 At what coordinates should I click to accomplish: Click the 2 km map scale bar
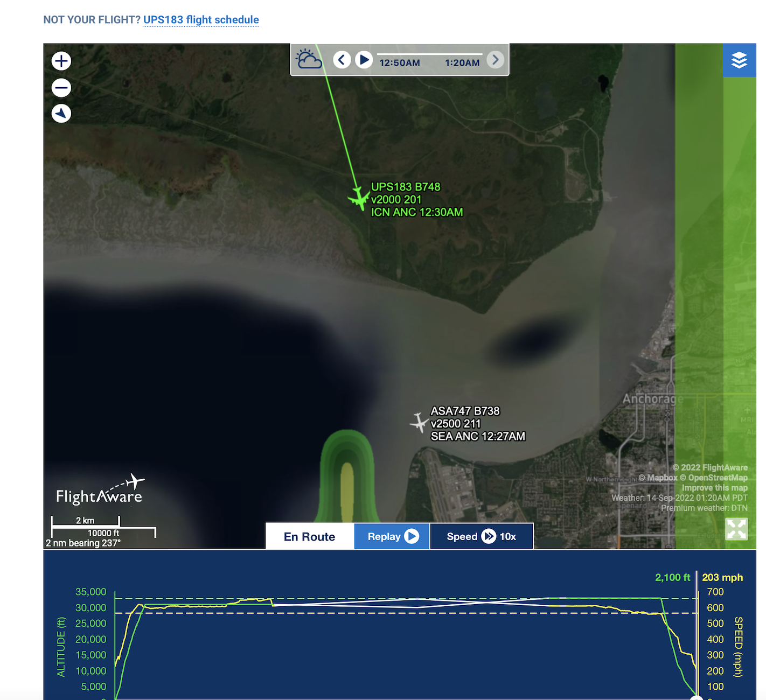click(85, 521)
